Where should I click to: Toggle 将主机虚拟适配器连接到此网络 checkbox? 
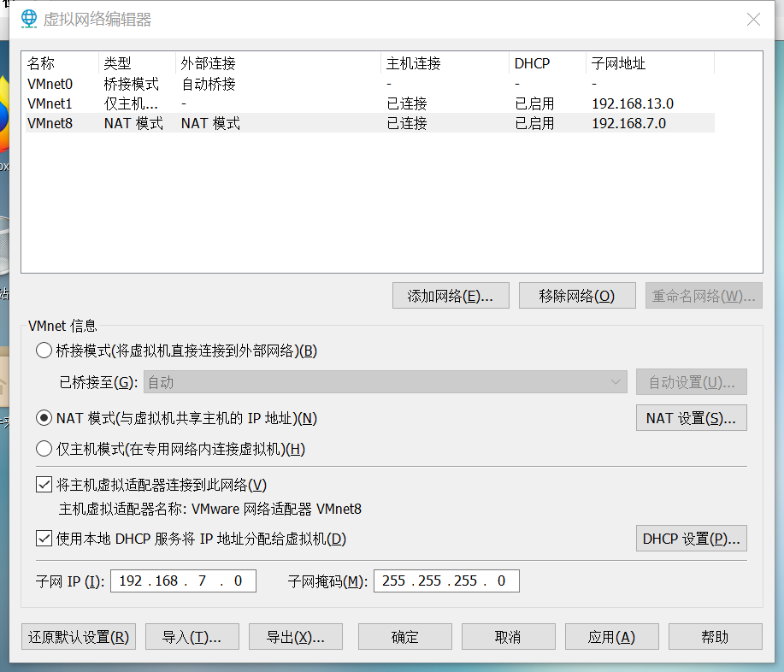(x=44, y=485)
